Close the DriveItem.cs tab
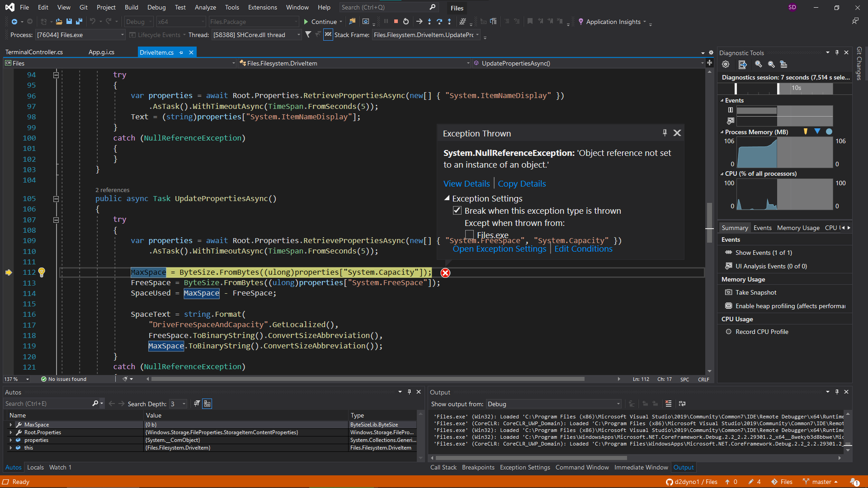Screen dimensions: 868x488 point(191,52)
